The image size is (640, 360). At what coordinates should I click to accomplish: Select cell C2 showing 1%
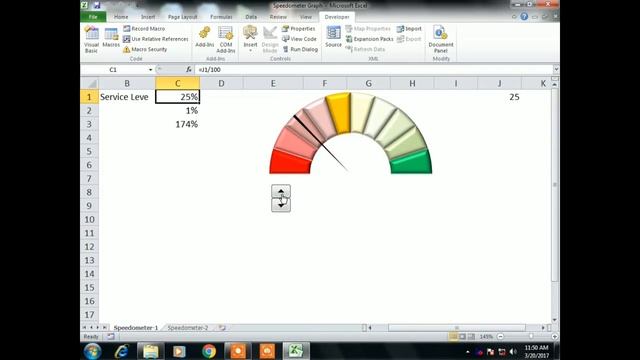click(x=178, y=111)
